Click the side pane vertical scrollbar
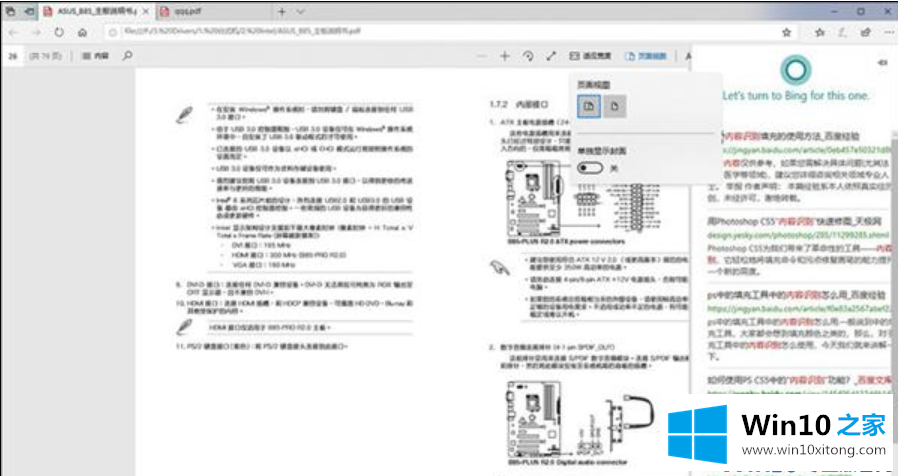 pyautogui.click(x=895, y=286)
